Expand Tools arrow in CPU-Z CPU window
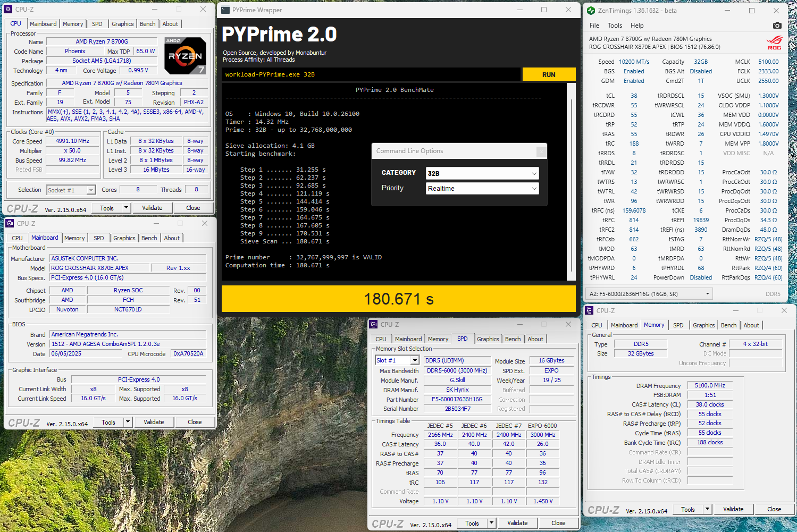797x532 pixels. (x=127, y=208)
